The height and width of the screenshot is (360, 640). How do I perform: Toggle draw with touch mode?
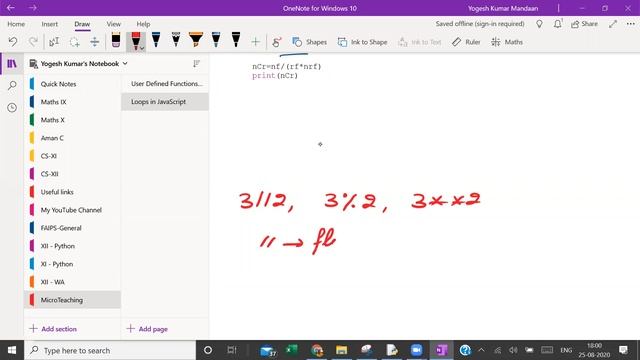277,42
